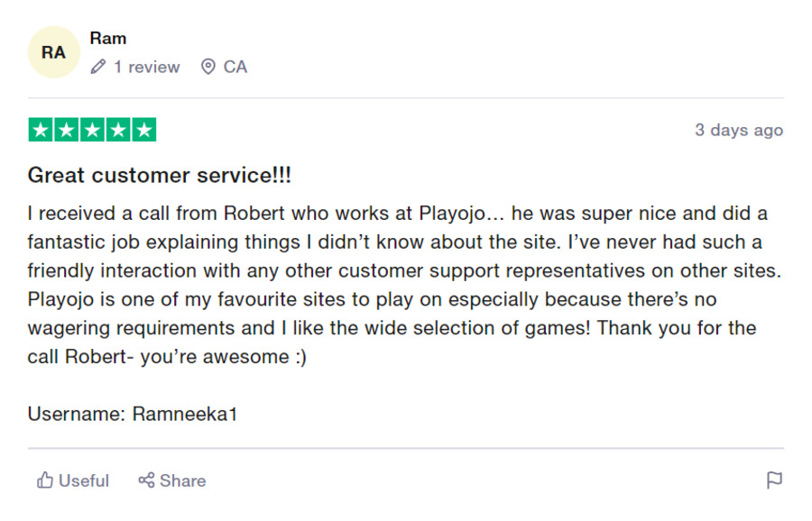812x521 pixels.
Task: Click the RA avatar circle
Action: pos(54,52)
